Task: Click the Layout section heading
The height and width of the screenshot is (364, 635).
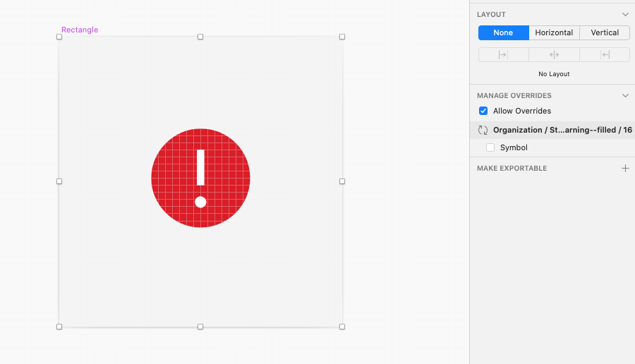Action: coord(491,15)
